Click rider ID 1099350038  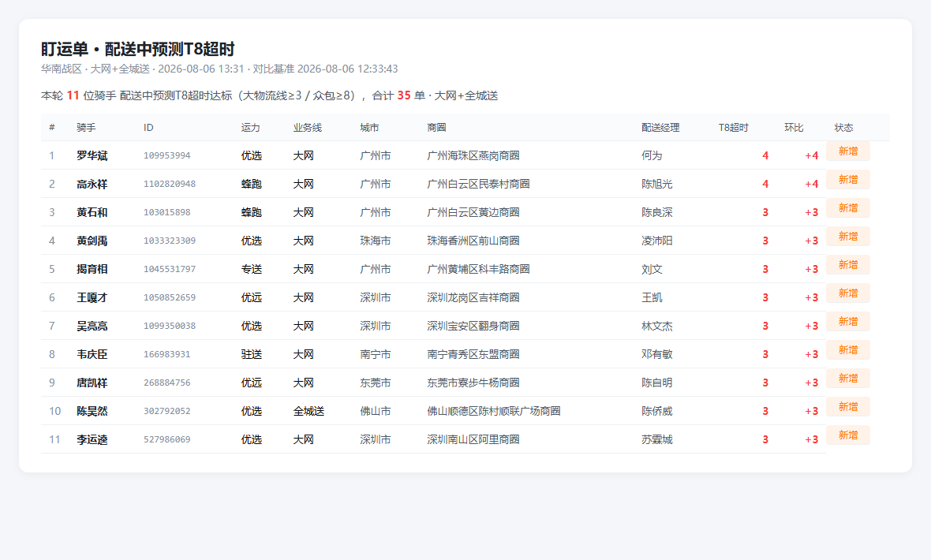point(169,326)
